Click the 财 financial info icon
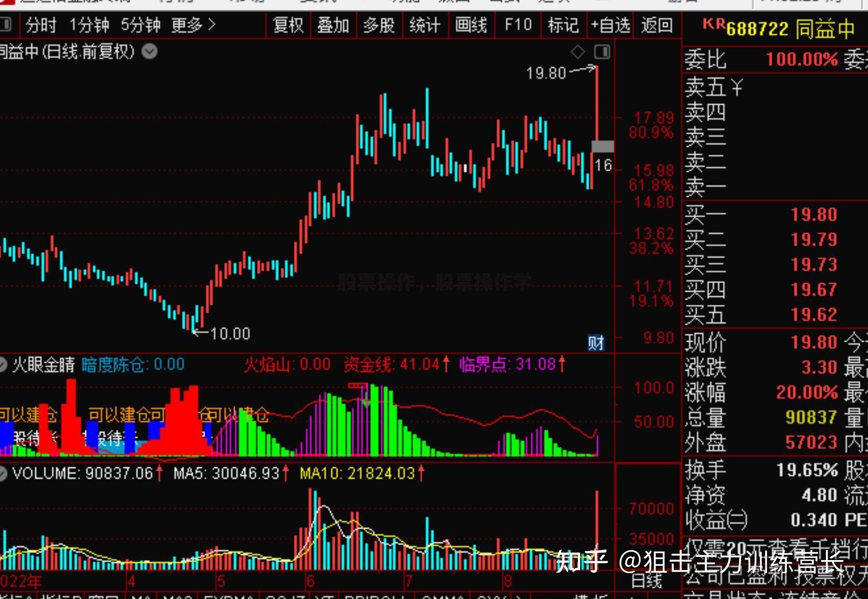 (x=596, y=343)
